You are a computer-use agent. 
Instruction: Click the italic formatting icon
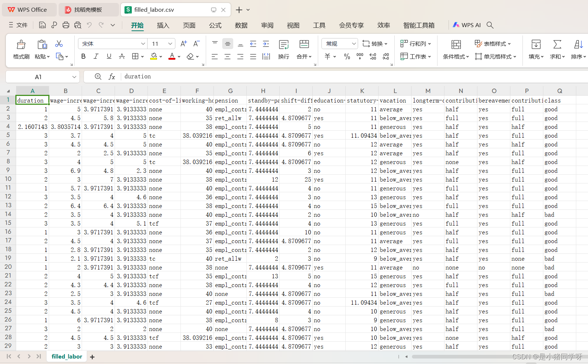pos(96,56)
